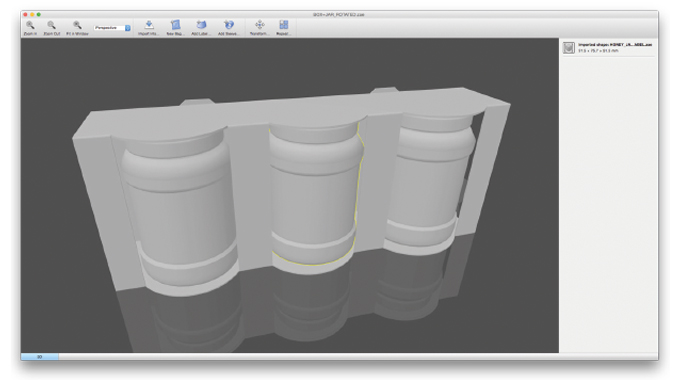Viewport: 680px width, 380px height.
Task: Open the Perspective camera view dropdown
Action: 112,28
